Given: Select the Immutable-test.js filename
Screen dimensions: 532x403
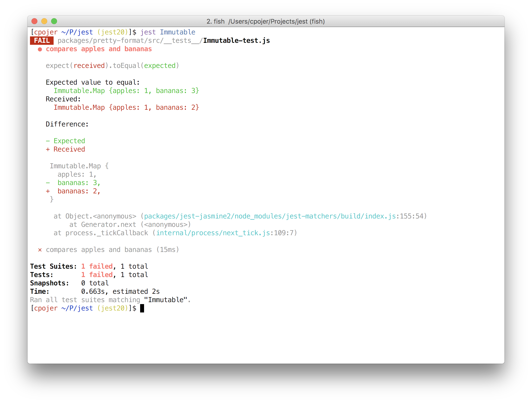Looking at the screenshot, I should pyautogui.click(x=236, y=40).
